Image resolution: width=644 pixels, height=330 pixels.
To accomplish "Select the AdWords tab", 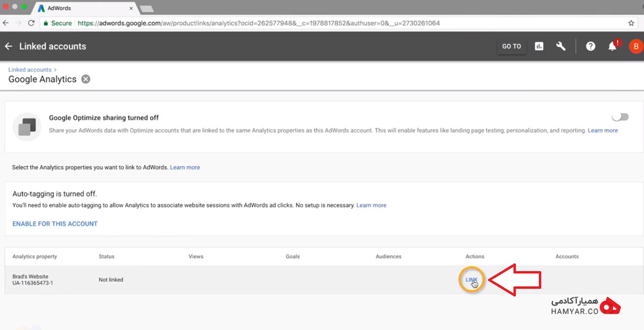I will coord(86,8).
